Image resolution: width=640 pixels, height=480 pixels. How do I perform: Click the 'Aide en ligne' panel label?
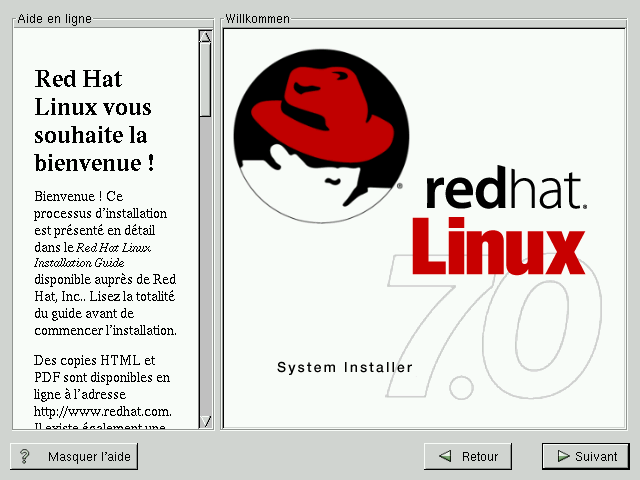click(x=54, y=19)
